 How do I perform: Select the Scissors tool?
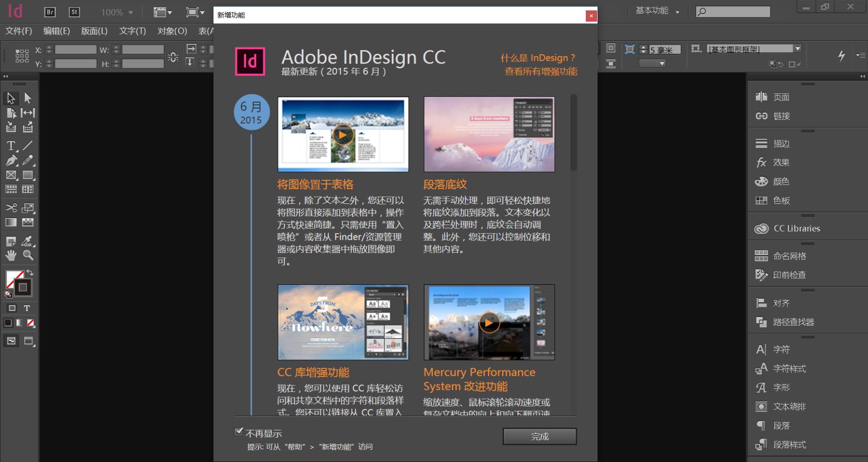coord(11,208)
